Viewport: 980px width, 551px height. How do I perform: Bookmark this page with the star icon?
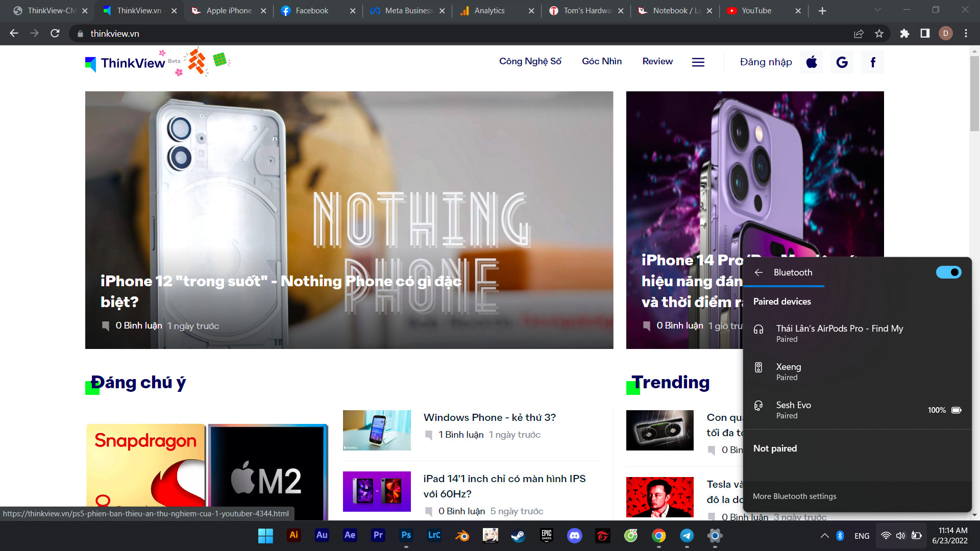tap(879, 33)
